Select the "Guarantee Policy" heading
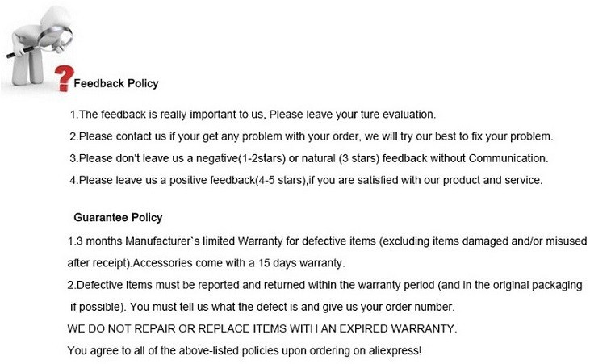 click(x=118, y=217)
